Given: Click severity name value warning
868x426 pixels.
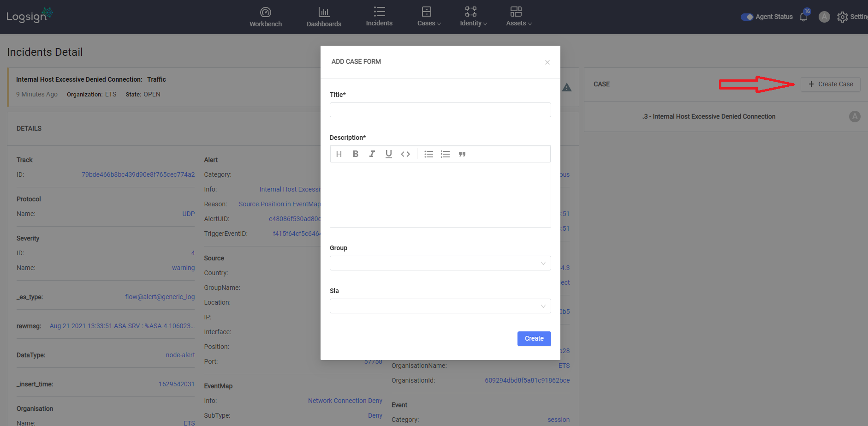Looking at the screenshot, I should (x=183, y=268).
